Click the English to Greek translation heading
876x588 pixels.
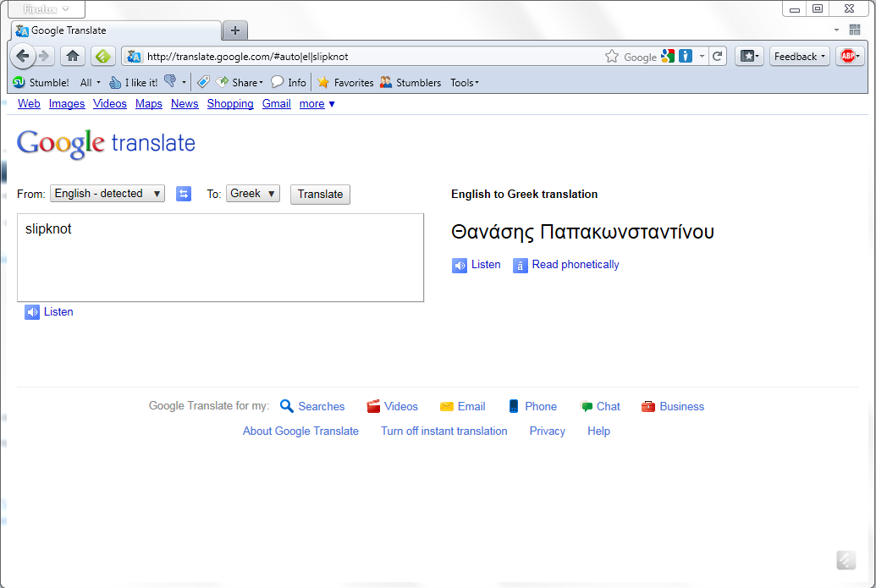[x=525, y=195]
